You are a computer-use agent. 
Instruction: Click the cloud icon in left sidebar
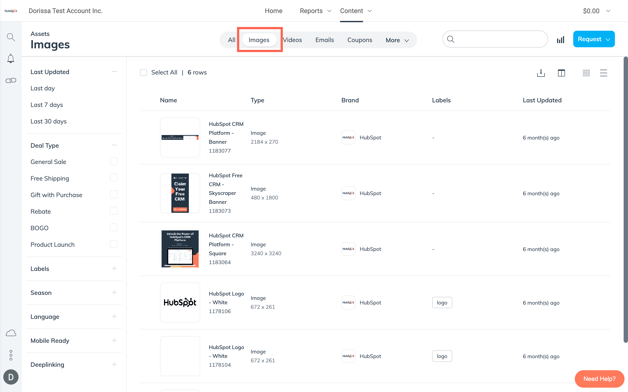click(11, 333)
